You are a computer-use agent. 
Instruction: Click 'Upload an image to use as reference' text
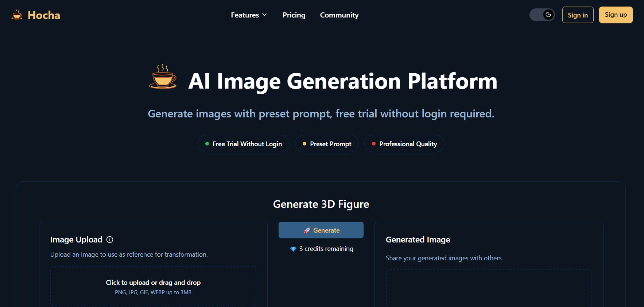[129, 254]
